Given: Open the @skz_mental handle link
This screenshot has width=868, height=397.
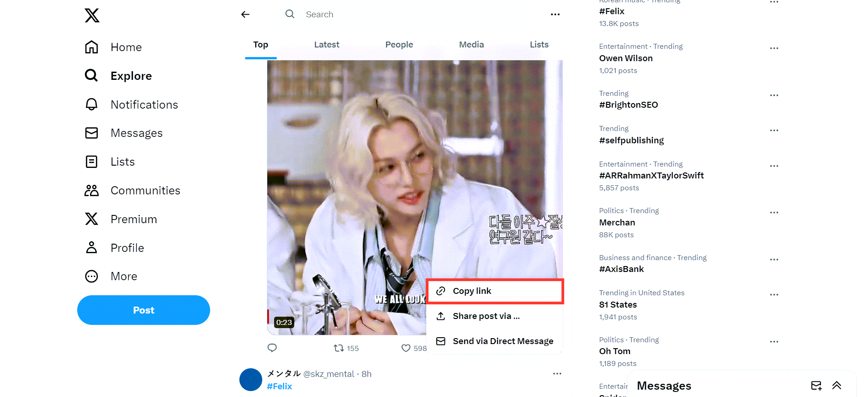Looking at the screenshot, I should click(329, 374).
